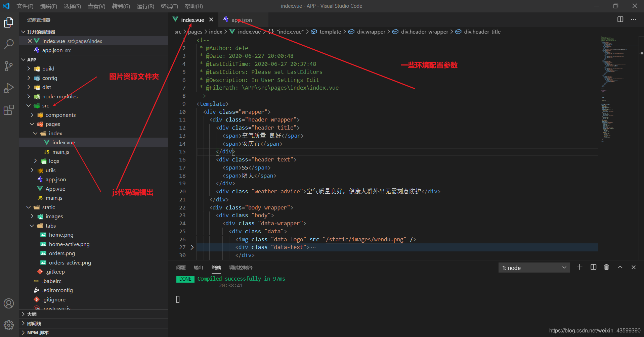Screen dimensions: 644x337
Task: Click the template breadcrumb segment
Action: coord(326,32)
